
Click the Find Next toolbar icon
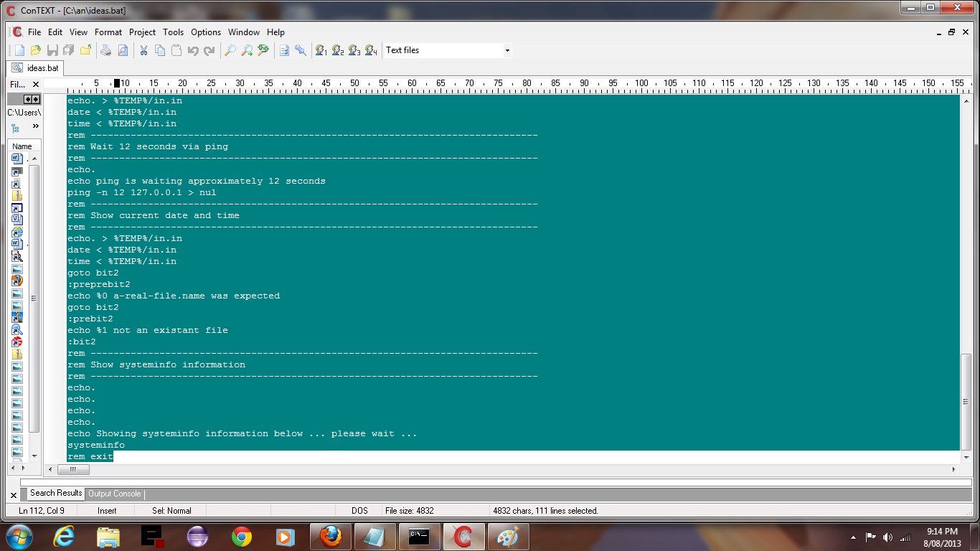point(247,50)
